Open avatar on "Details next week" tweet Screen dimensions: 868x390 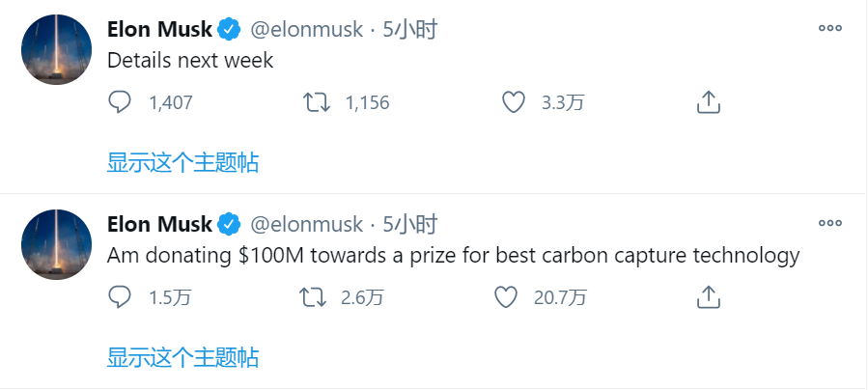(x=57, y=49)
